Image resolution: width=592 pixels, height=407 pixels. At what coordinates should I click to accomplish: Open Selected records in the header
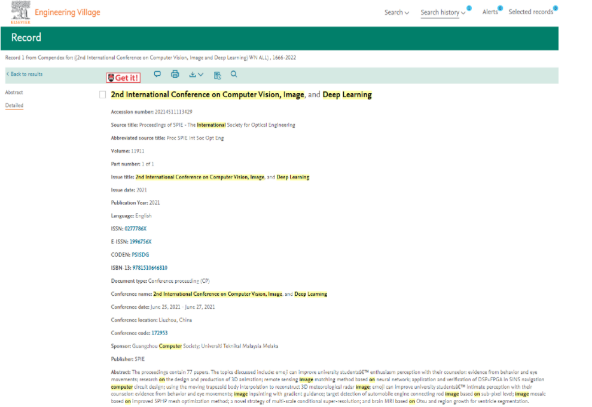pos(530,12)
